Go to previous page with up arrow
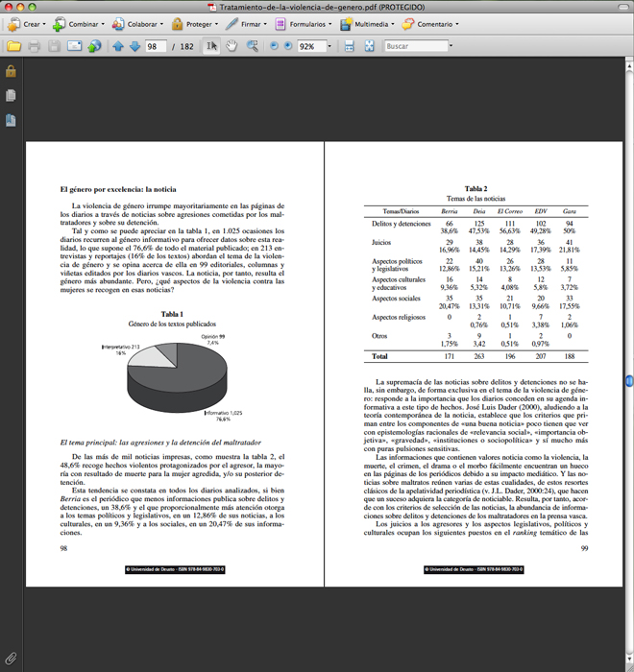The height and width of the screenshot is (672, 634). pos(118,46)
